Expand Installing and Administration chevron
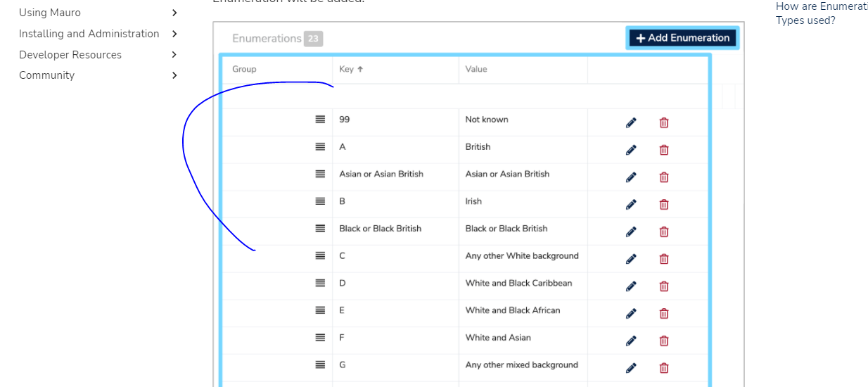 click(x=174, y=34)
